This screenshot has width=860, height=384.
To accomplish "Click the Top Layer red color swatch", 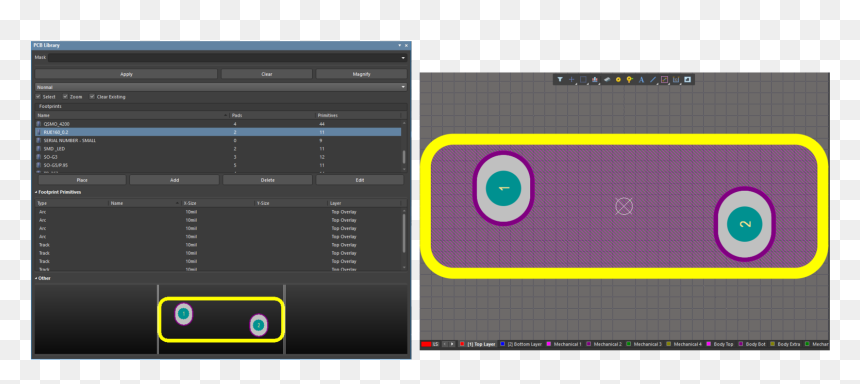I will (462, 344).
